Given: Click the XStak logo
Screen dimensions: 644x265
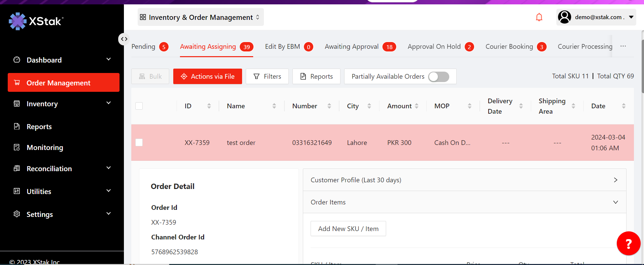Looking at the screenshot, I should pyautogui.click(x=36, y=21).
